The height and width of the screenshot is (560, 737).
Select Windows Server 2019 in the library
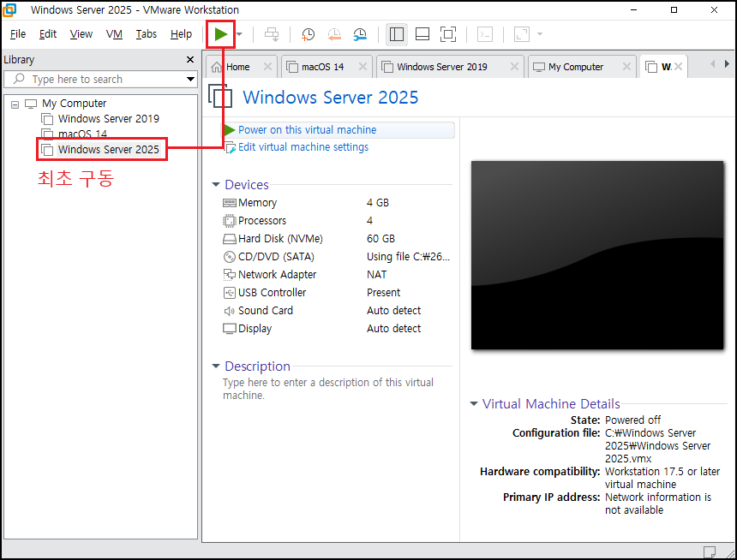(109, 119)
